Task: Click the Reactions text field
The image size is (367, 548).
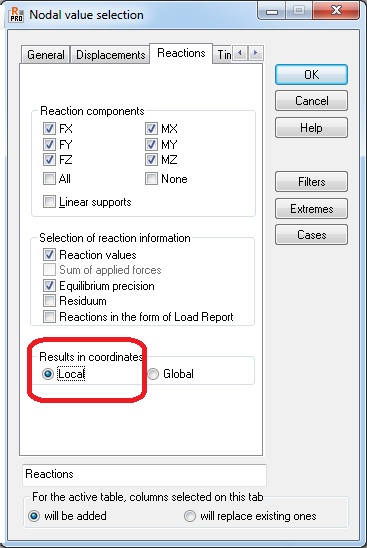Action: point(144,475)
